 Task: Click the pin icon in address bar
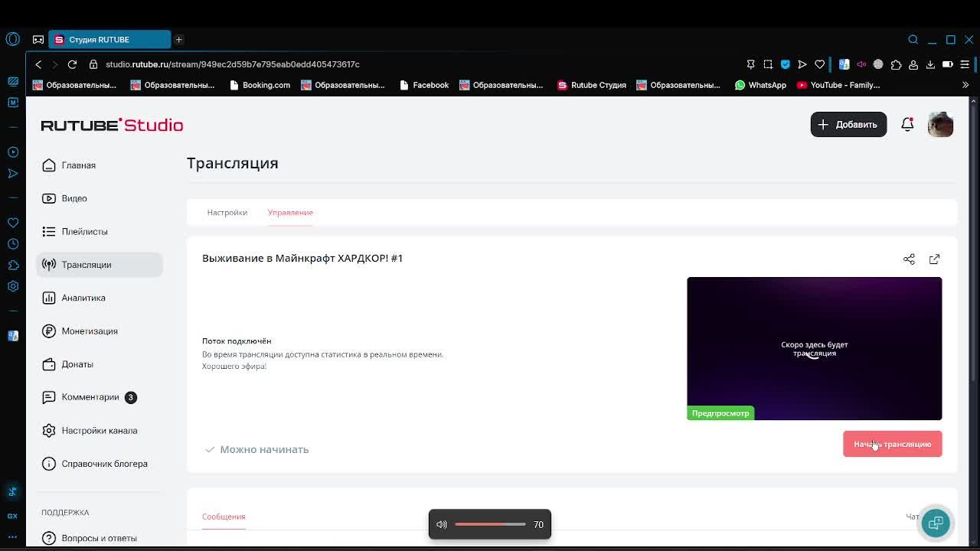[750, 64]
